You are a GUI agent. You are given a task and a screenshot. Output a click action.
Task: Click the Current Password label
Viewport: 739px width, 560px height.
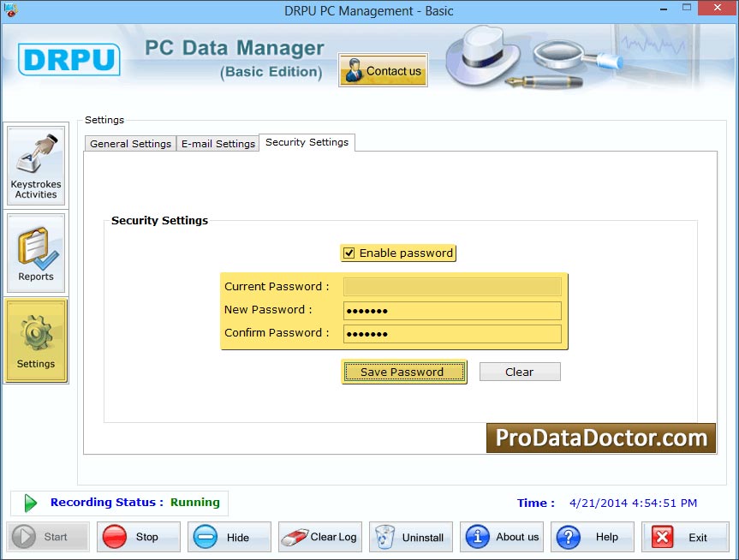click(277, 287)
